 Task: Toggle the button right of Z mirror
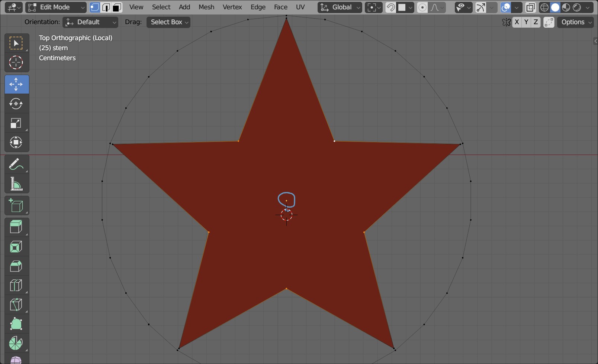tap(549, 22)
